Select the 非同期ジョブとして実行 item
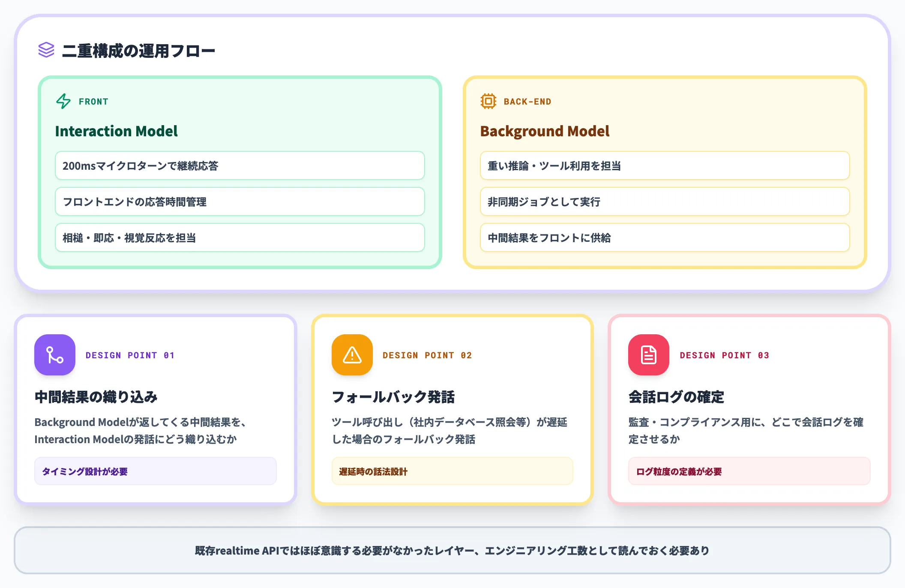 [665, 201]
